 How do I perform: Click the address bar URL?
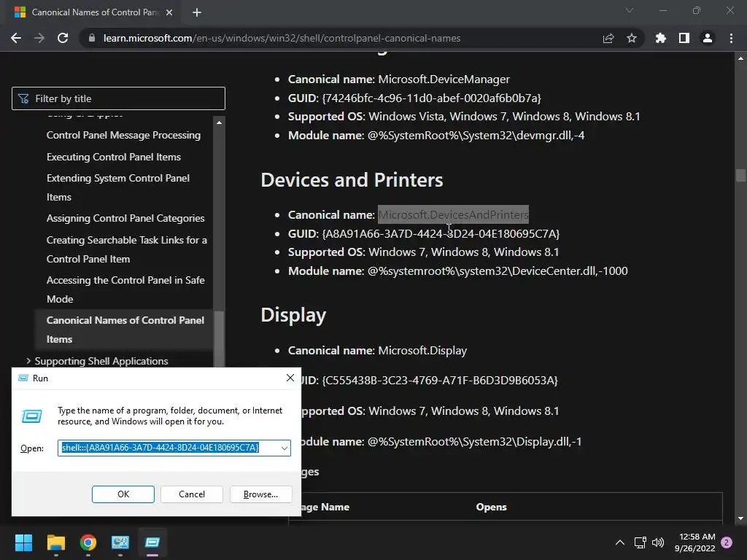(x=282, y=38)
